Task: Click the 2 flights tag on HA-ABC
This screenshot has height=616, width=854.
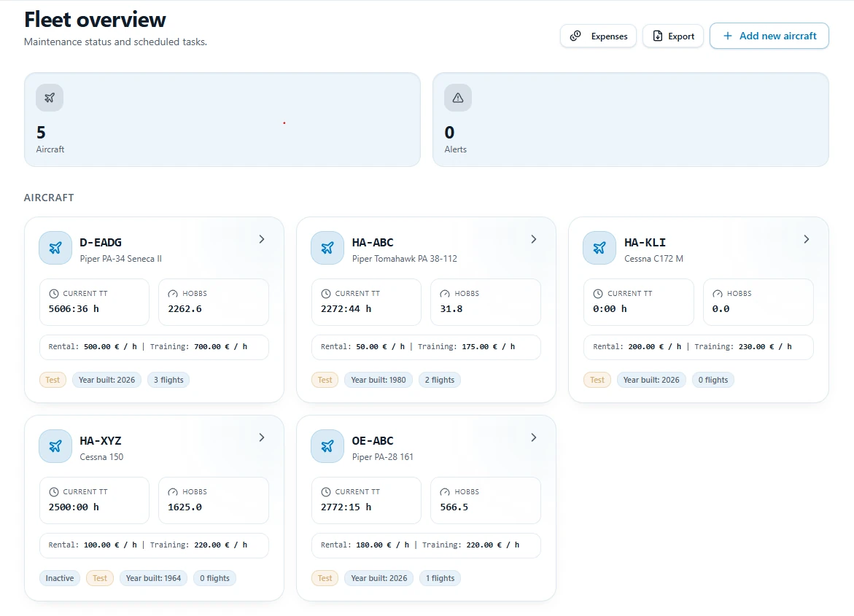Action: [440, 380]
